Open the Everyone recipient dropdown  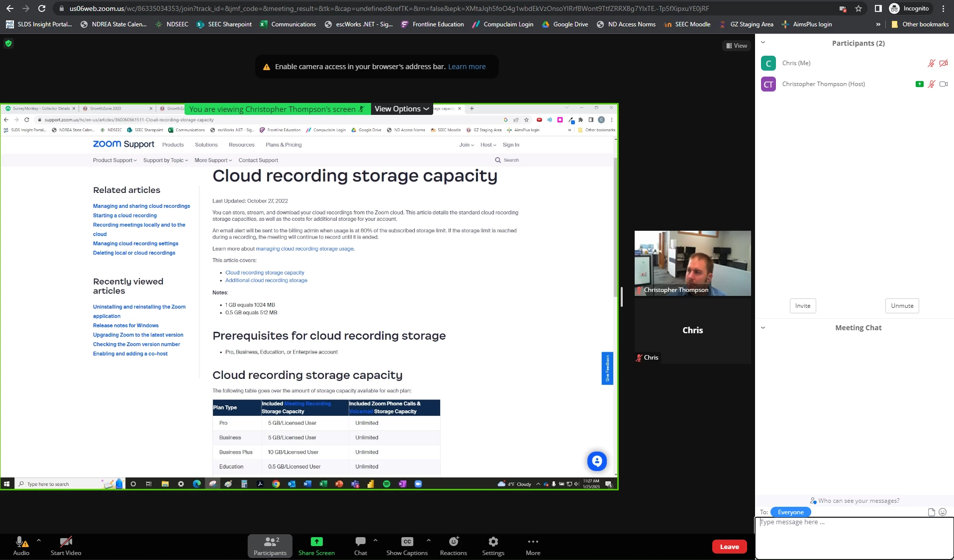pos(790,512)
